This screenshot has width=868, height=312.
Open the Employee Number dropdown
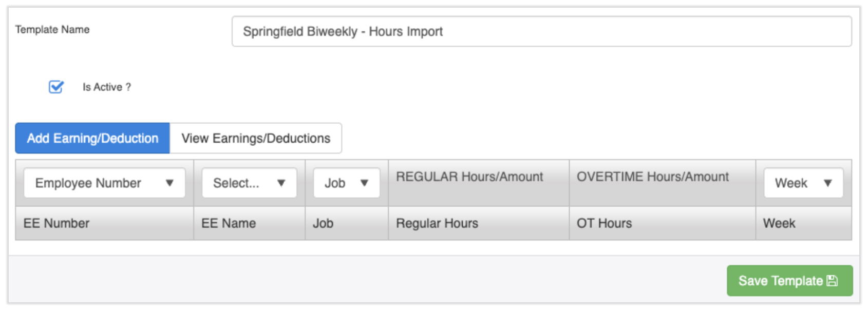click(x=104, y=183)
